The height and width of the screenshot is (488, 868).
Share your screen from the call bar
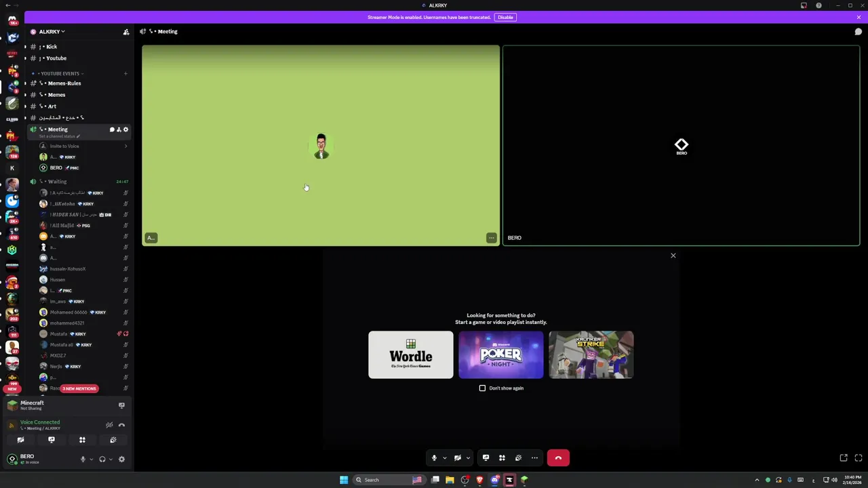pos(486,458)
